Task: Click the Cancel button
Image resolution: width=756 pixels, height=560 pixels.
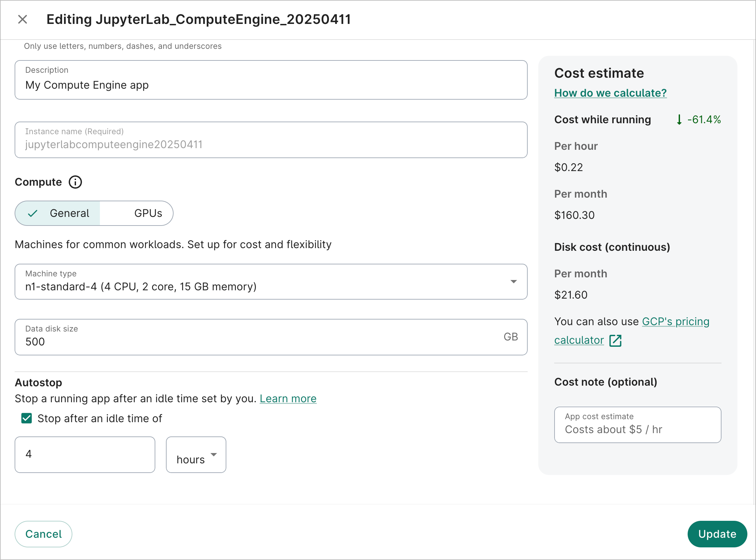Action: point(43,534)
